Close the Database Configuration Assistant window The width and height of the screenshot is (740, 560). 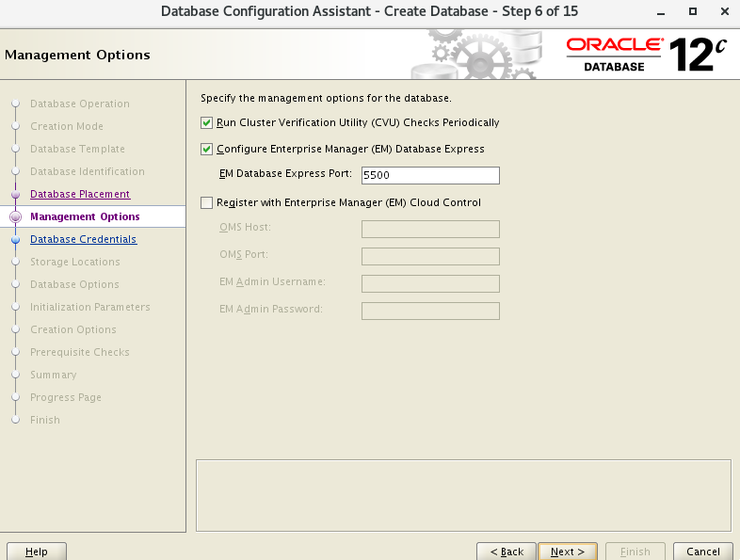coord(721,11)
